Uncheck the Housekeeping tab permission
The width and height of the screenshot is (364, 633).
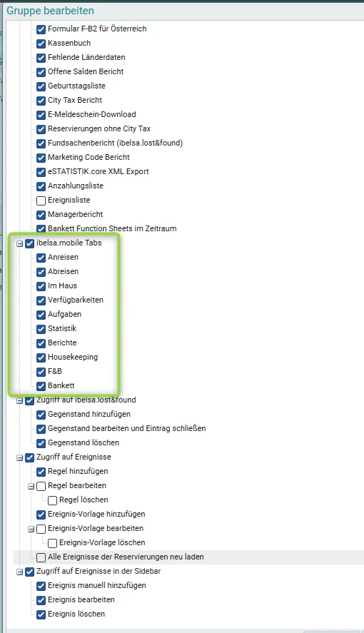(41, 358)
